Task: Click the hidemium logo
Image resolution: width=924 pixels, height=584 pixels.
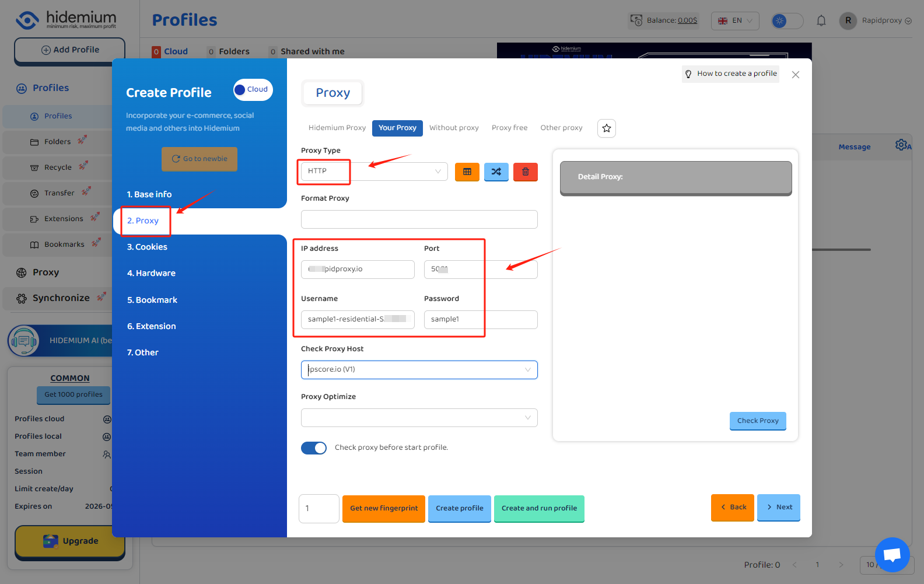Action: point(66,20)
